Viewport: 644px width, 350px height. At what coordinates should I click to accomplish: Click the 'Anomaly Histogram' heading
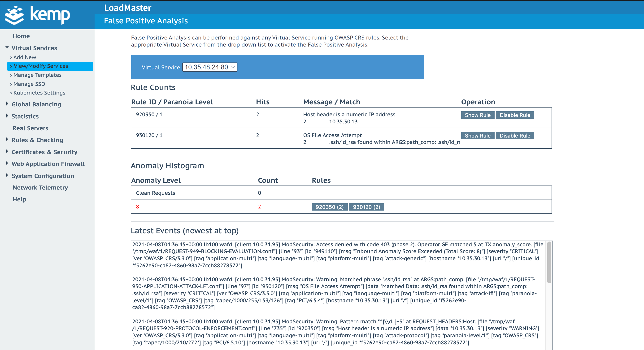coord(167,166)
